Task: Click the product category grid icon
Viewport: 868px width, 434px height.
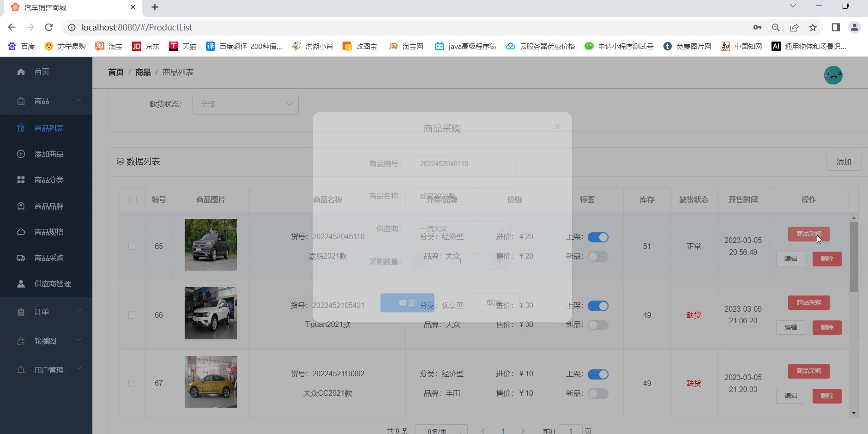Action: pyautogui.click(x=21, y=180)
